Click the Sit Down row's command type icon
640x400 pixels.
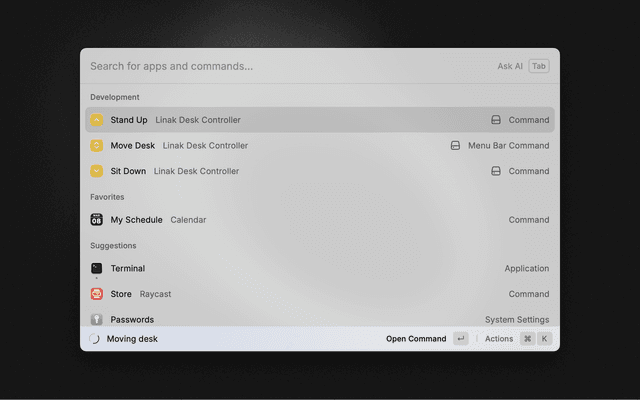(x=495, y=171)
